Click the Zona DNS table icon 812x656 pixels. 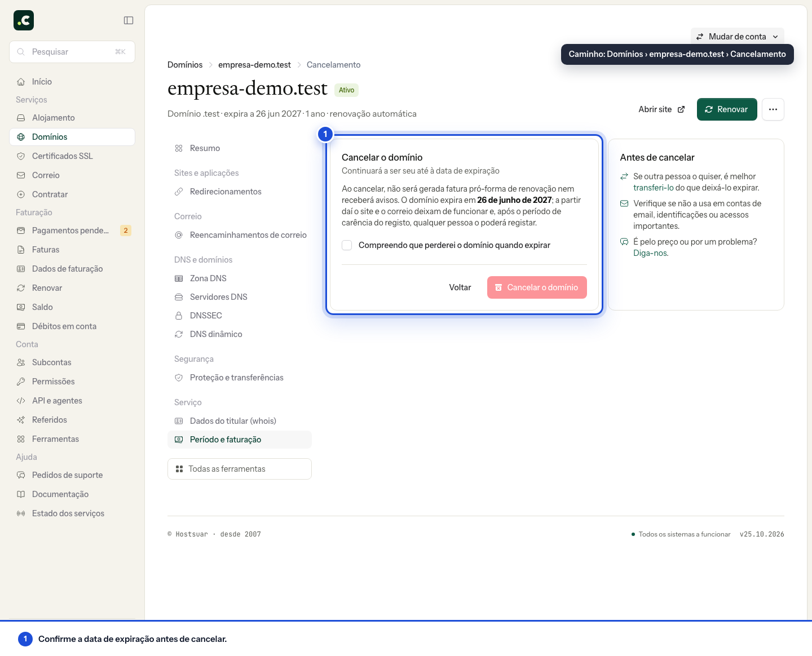tap(179, 278)
